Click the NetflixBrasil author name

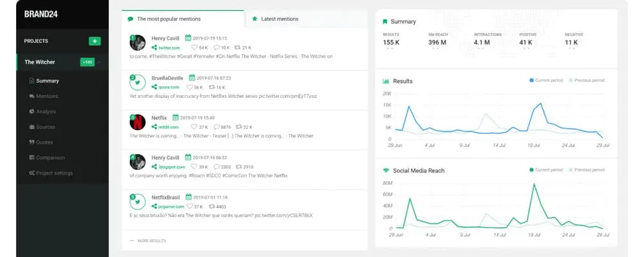166,198
